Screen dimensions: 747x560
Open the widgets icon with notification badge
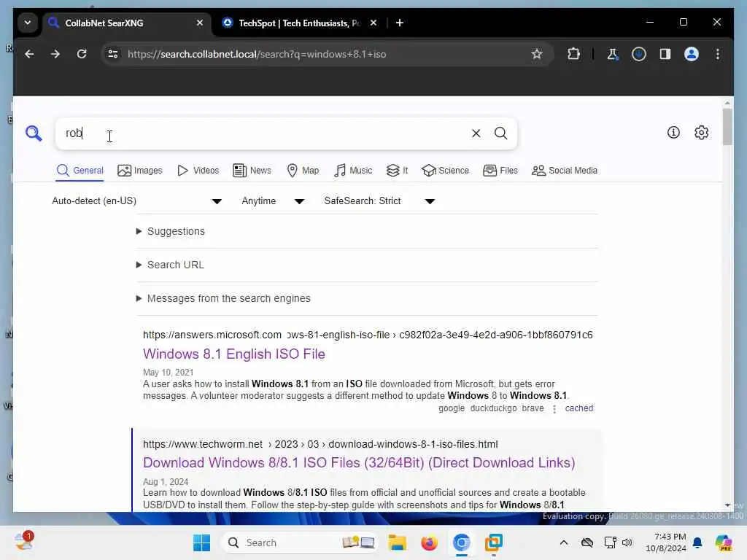[x=24, y=542]
